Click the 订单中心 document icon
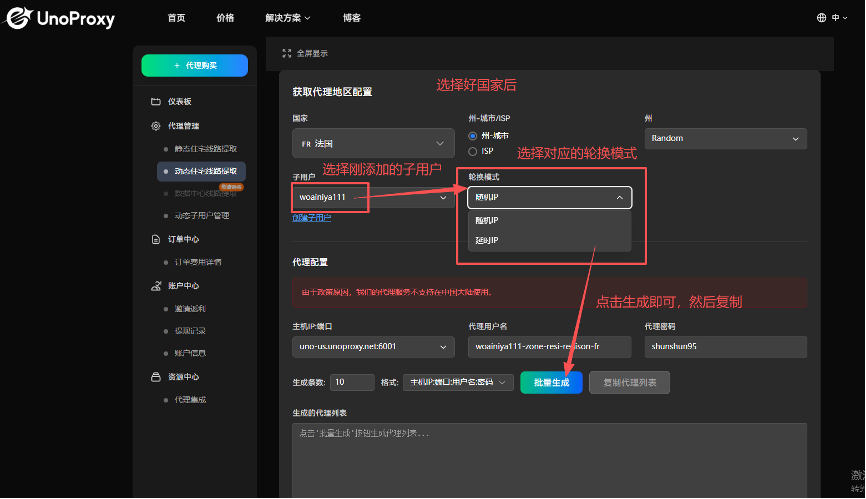 [x=155, y=239]
